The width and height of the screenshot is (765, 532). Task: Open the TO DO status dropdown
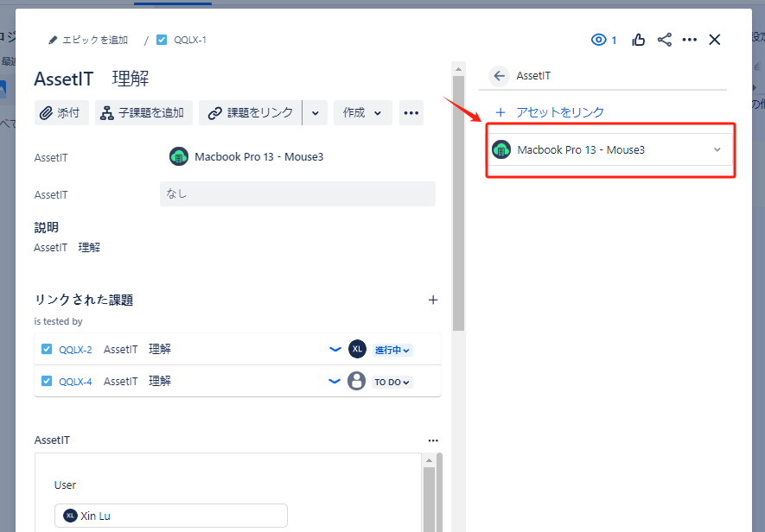[392, 382]
